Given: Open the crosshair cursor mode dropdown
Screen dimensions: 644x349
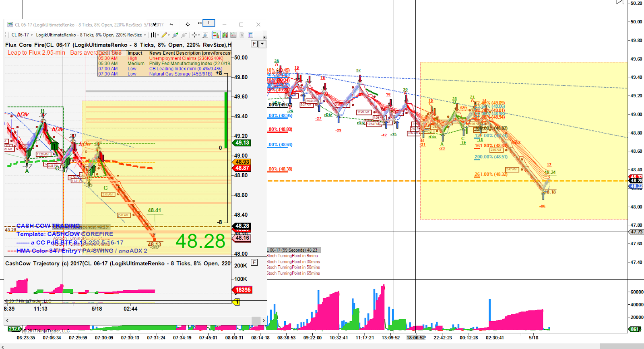Looking at the screenshot, I should pyautogui.click(x=196, y=35).
